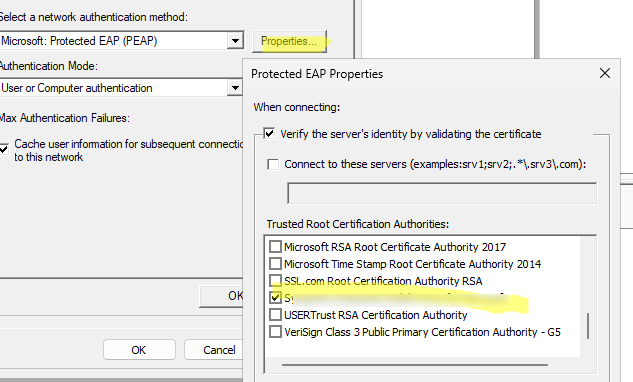Click the server names input field
Viewport: 633px width, 382px height.
point(442,193)
